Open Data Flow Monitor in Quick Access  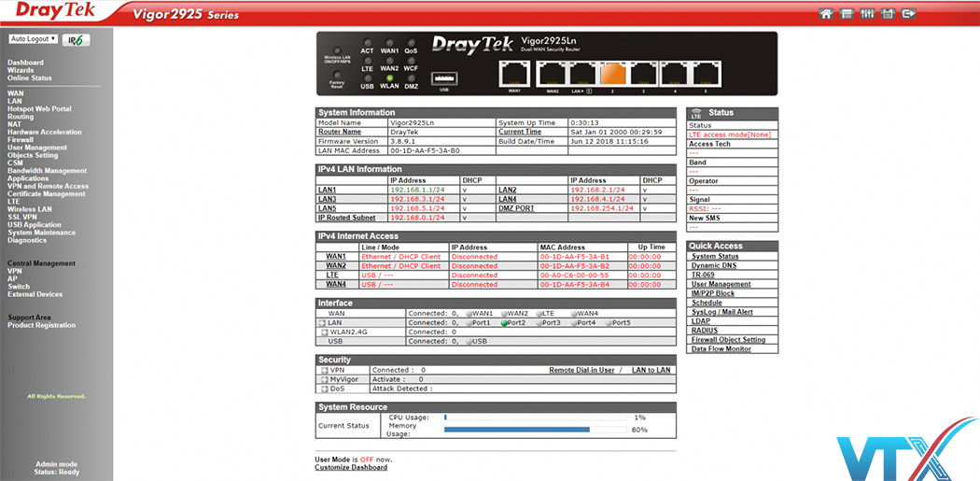tap(721, 349)
